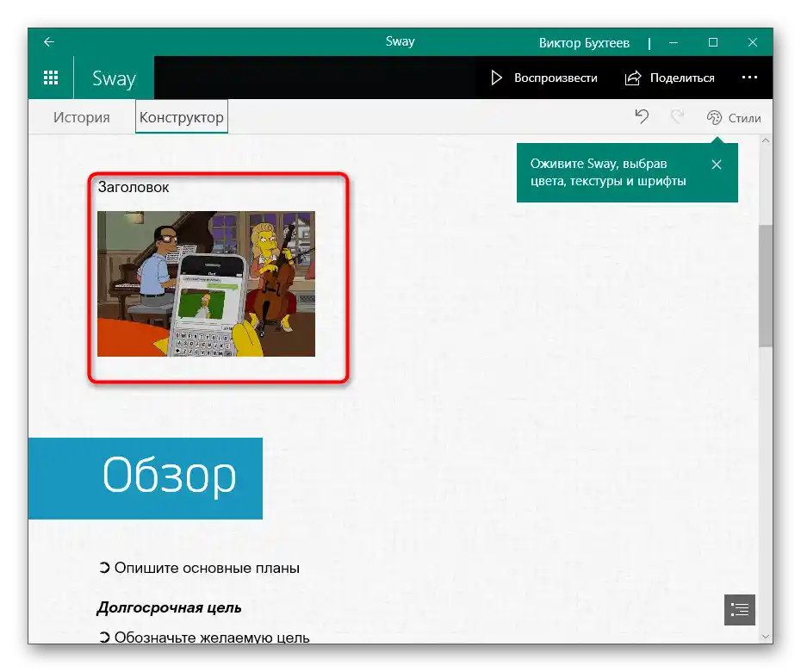The image size is (801, 672).
Task: Click the Виктор Бухтеев account name
Action: tap(584, 43)
